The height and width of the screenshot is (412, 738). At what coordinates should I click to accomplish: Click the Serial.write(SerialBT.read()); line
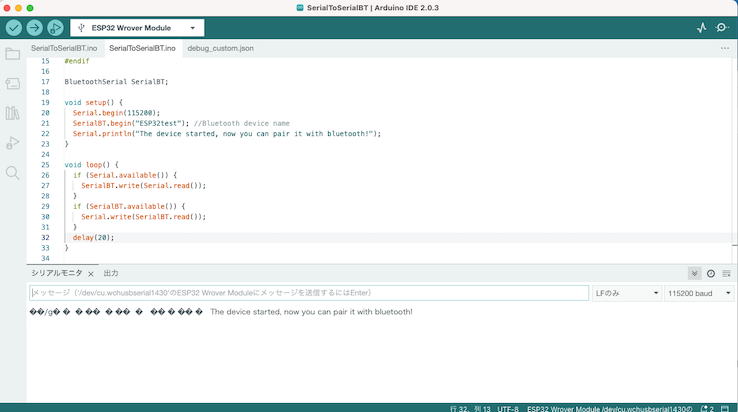[x=144, y=217]
